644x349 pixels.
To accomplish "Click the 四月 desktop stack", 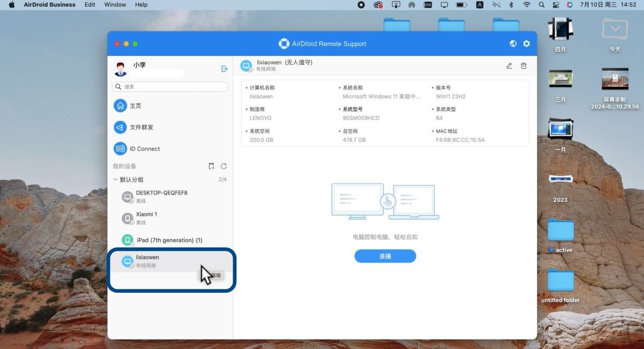I will (x=560, y=34).
